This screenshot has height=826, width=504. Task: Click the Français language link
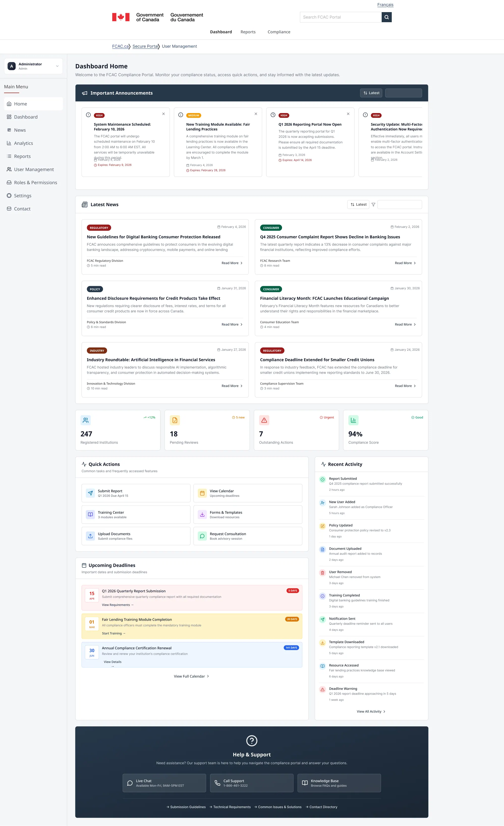[385, 5]
